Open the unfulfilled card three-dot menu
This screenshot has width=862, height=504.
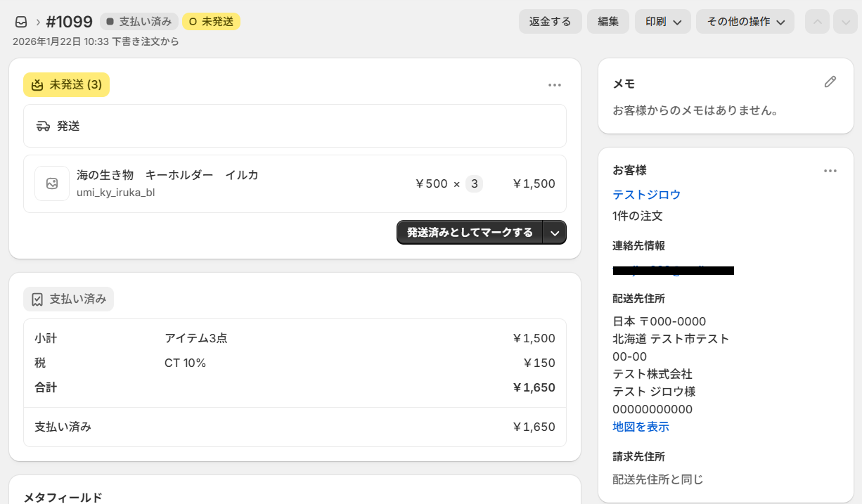(x=555, y=85)
